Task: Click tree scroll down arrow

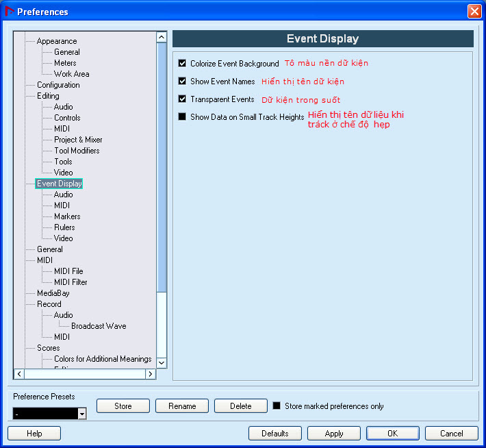Action: point(162,362)
